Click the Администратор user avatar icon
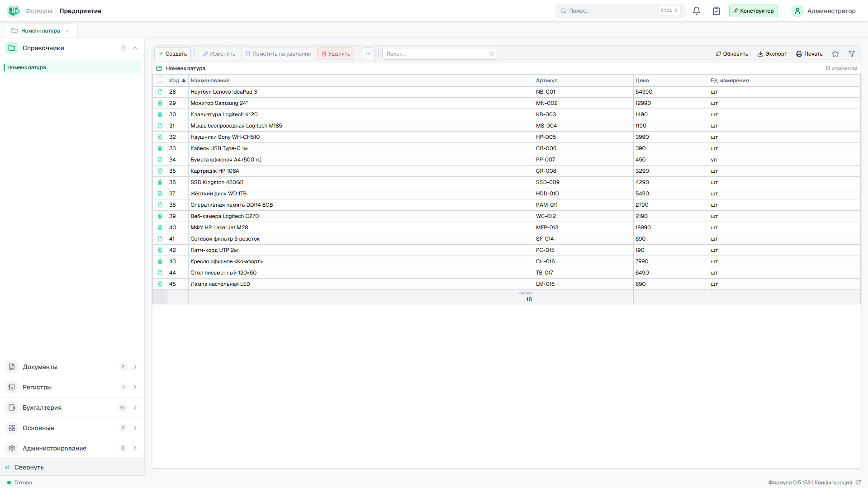 [x=797, y=11]
